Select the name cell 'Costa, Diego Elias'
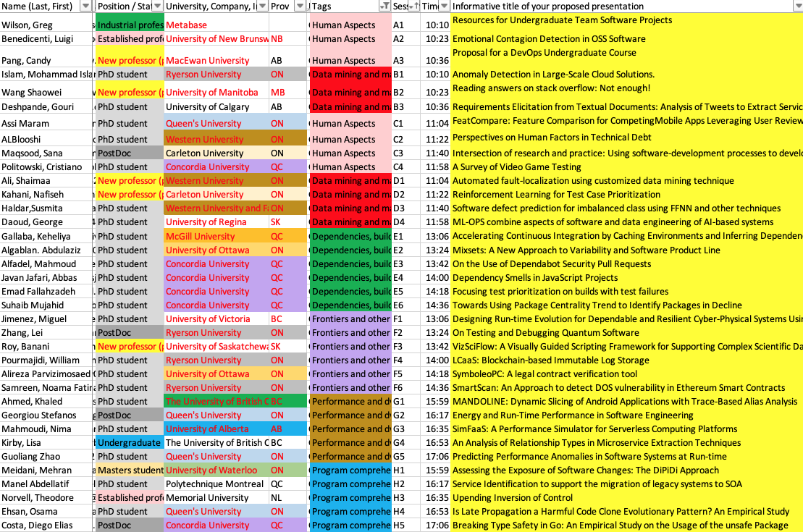803x532 pixels. pos(47,525)
